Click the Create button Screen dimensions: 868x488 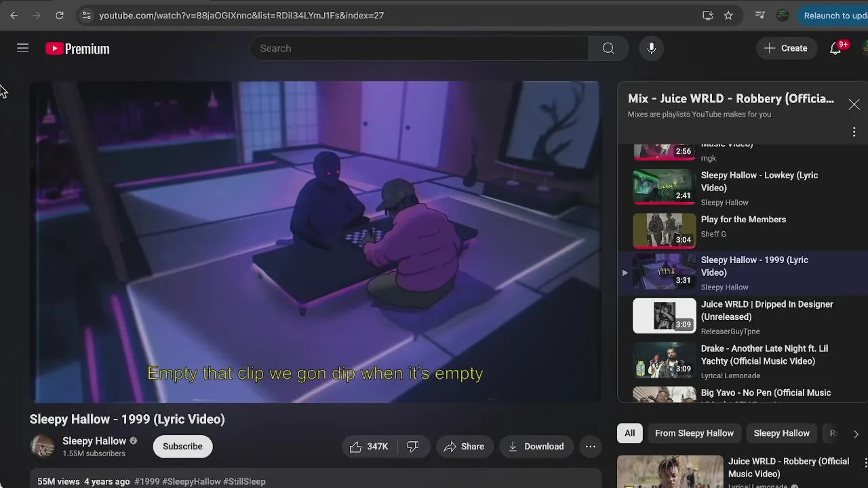pos(786,48)
